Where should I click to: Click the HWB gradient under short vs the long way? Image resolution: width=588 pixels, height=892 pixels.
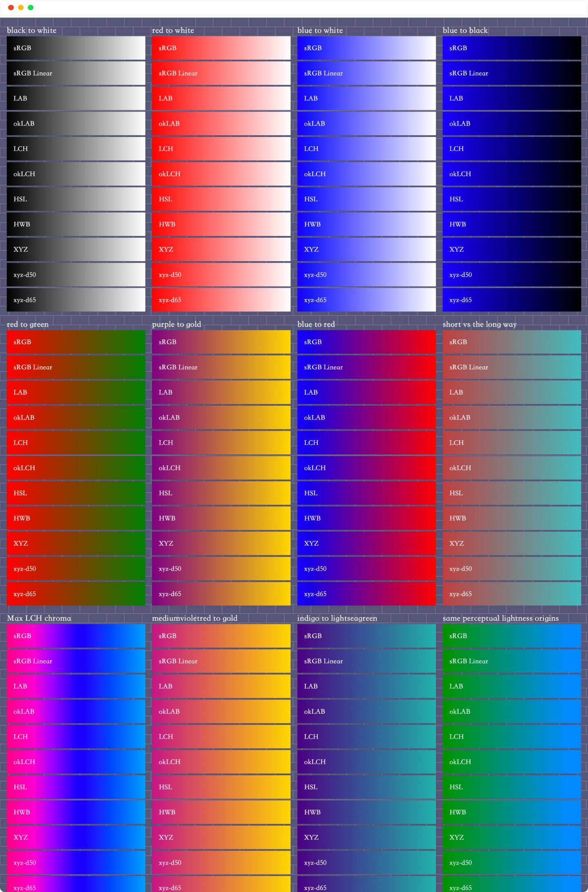point(512,518)
